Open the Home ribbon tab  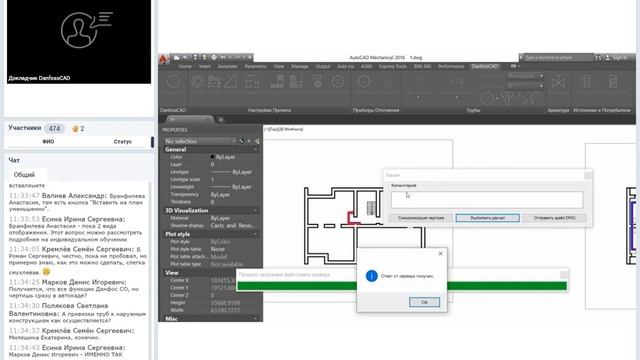coord(185,66)
